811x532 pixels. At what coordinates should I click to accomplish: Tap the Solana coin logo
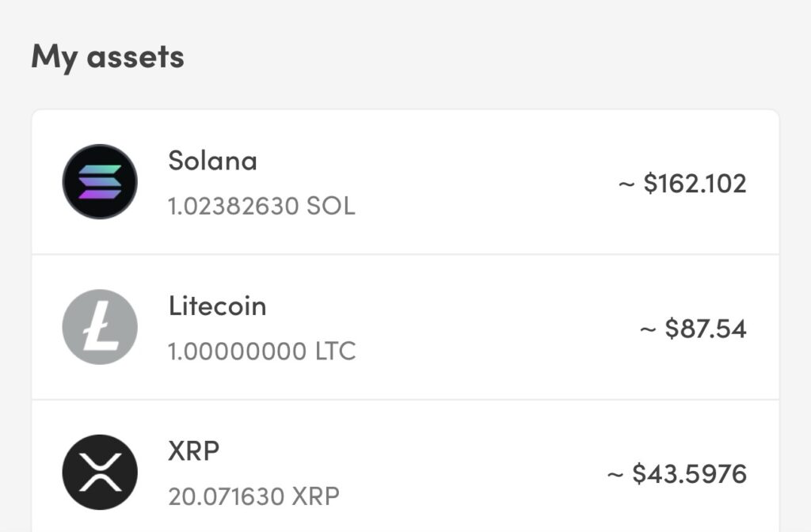click(x=100, y=181)
